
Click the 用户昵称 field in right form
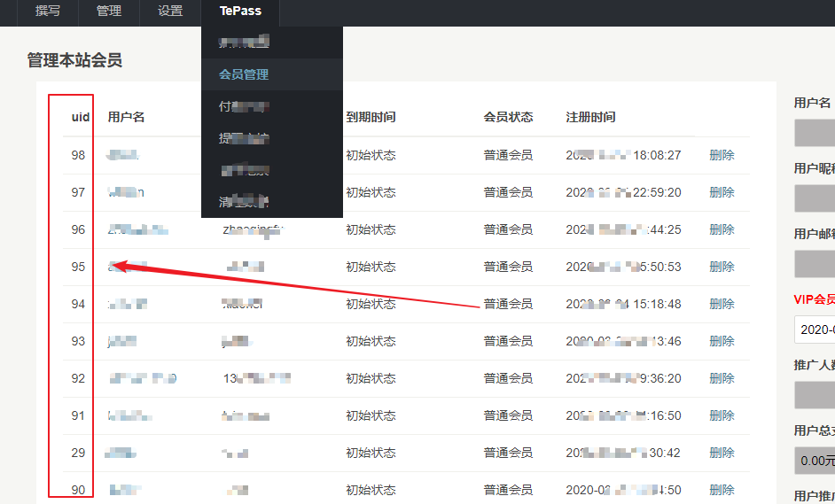click(815, 198)
